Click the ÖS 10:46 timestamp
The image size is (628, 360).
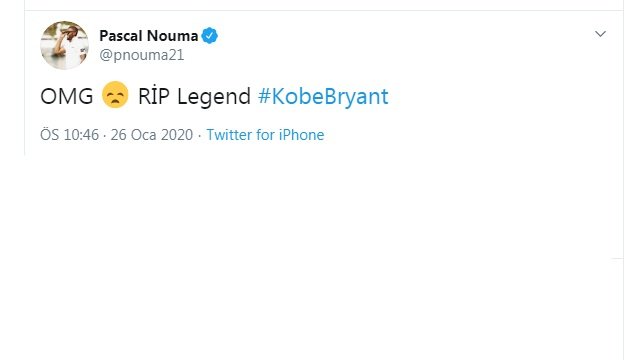(69, 135)
